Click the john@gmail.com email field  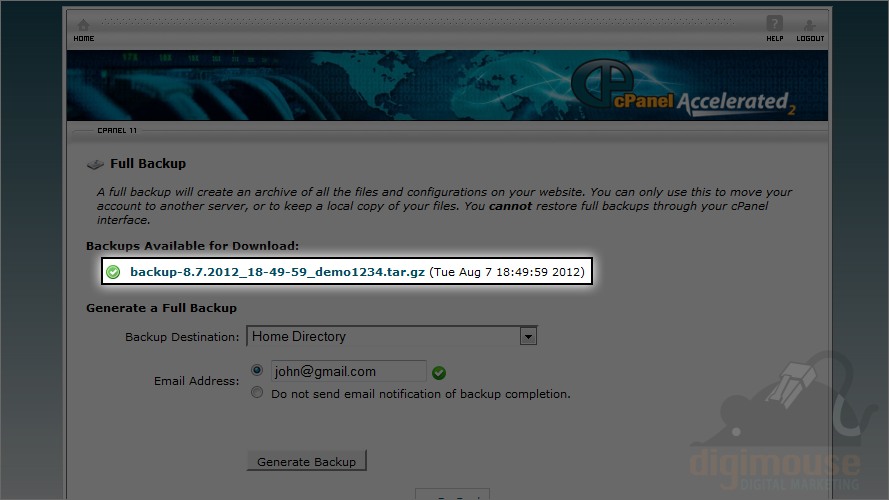[x=349, y=371]
